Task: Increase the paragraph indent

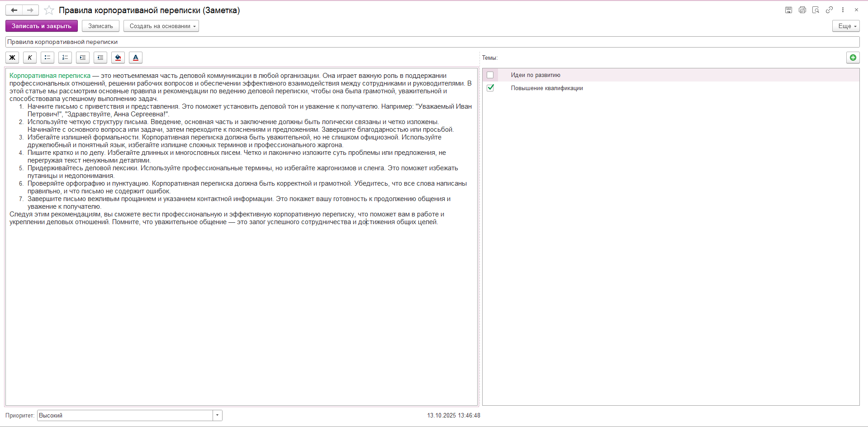Action: click(x=83, y=58)
